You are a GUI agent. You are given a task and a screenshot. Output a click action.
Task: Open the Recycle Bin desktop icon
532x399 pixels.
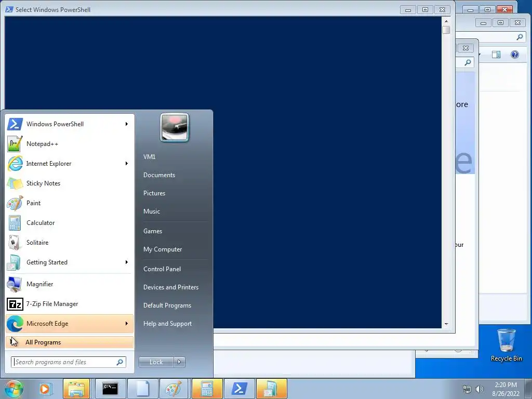[506, 345]
